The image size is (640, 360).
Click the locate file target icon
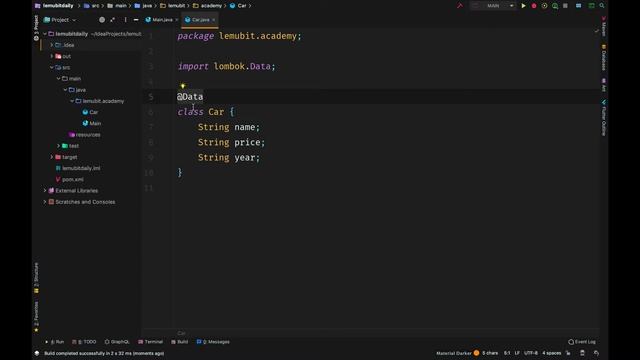(x=102, y=20)
